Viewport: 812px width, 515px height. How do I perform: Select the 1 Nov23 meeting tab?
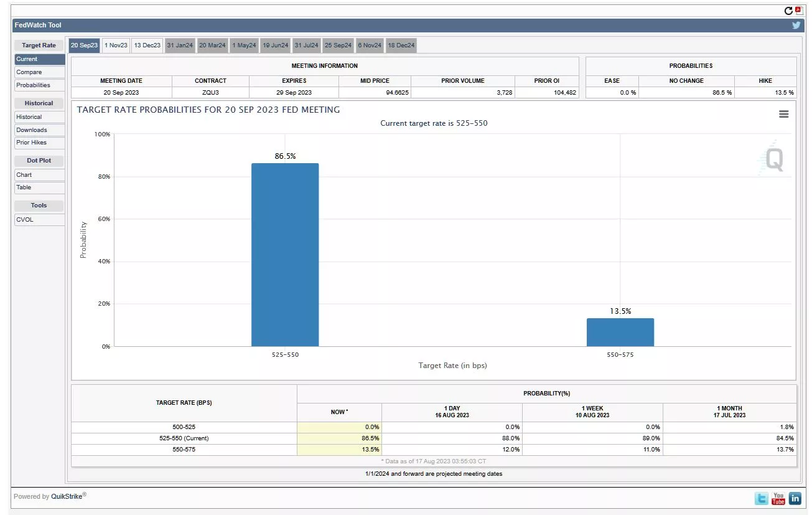(x=116, y=45)
